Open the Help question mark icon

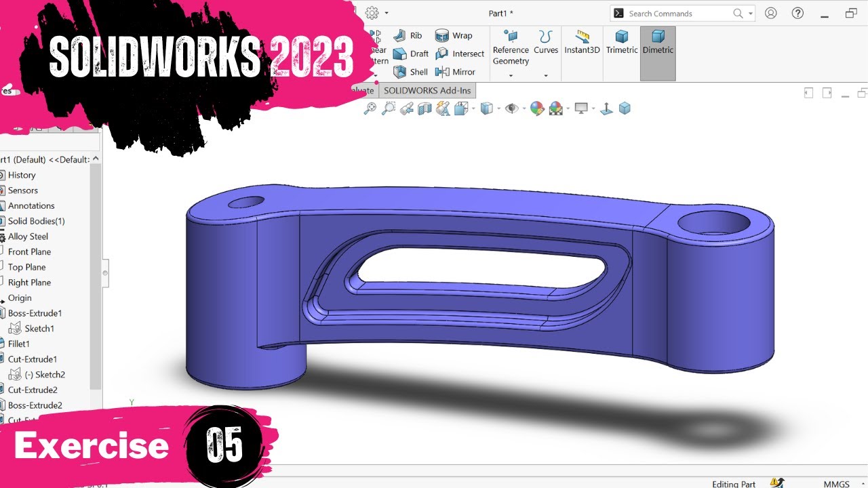click(798, 13)
